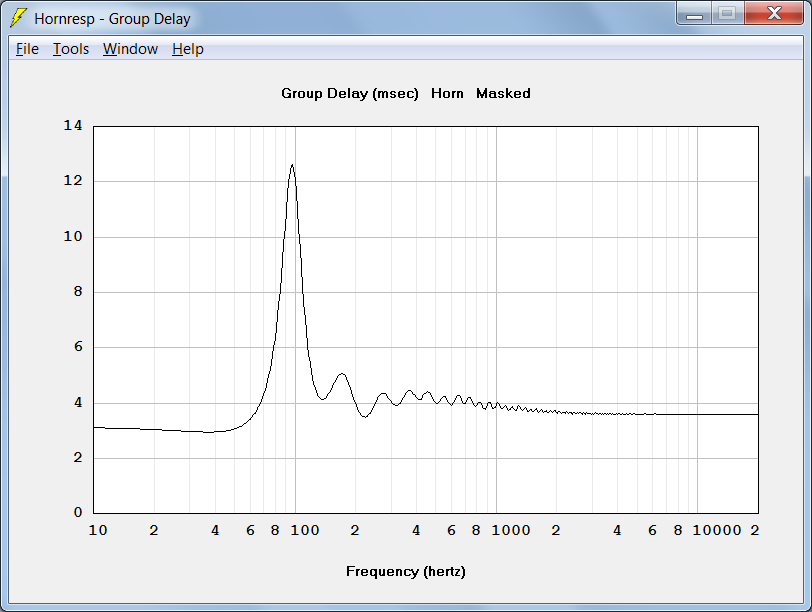Image resolution: width=812 pixels, height=612 pixels.
Task: Open the Window menu
Action: tap(130, 49)
